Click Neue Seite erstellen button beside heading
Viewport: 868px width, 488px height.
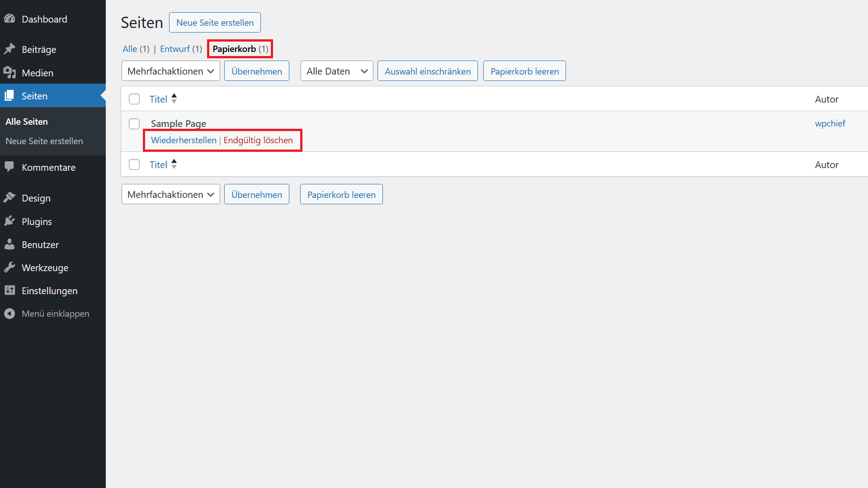pos(215,23)
